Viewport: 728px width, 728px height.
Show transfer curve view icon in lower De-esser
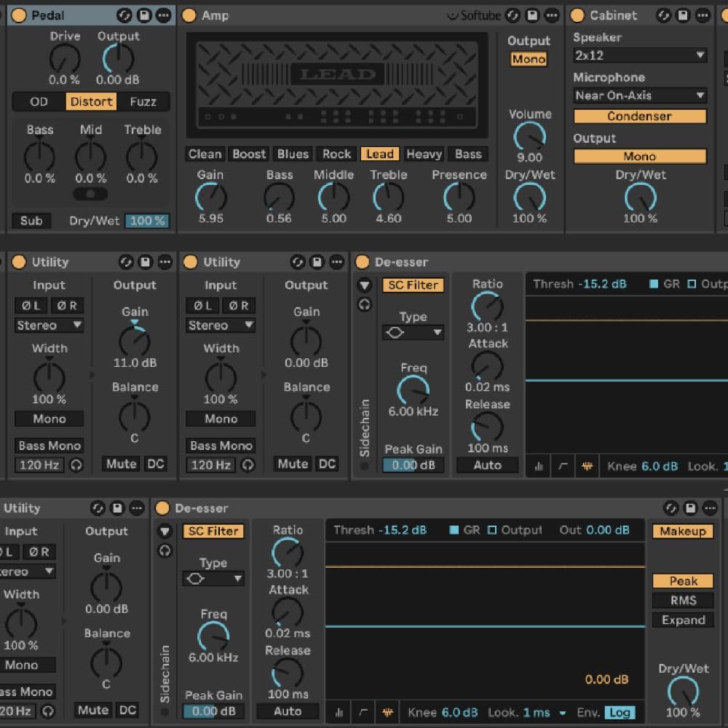(x=363, y=712)
